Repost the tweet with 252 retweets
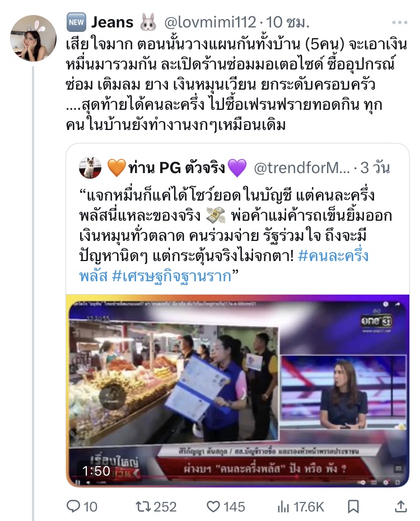Image resolution: width=420 pixels, height=521 pixels. tap(143, 506)
